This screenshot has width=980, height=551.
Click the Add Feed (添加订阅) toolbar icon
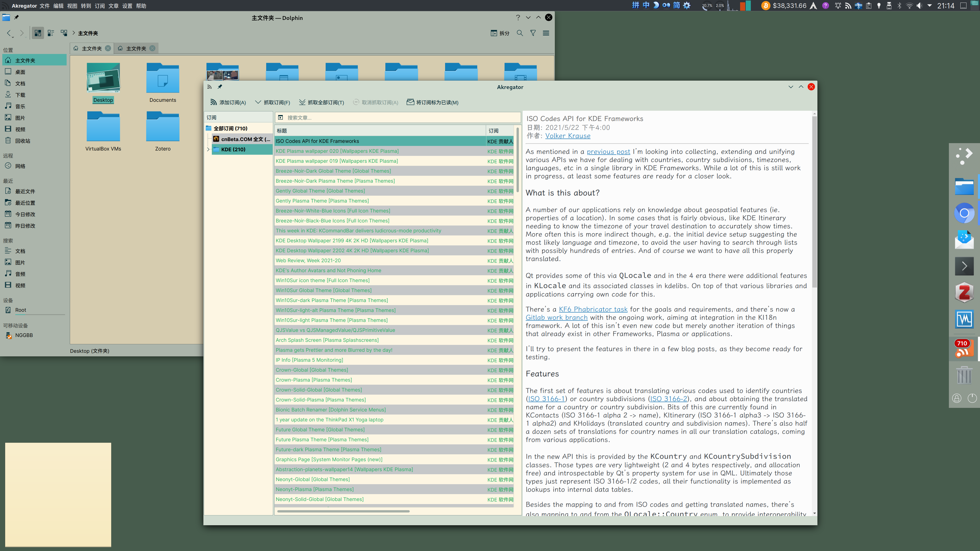pos(213,102)
